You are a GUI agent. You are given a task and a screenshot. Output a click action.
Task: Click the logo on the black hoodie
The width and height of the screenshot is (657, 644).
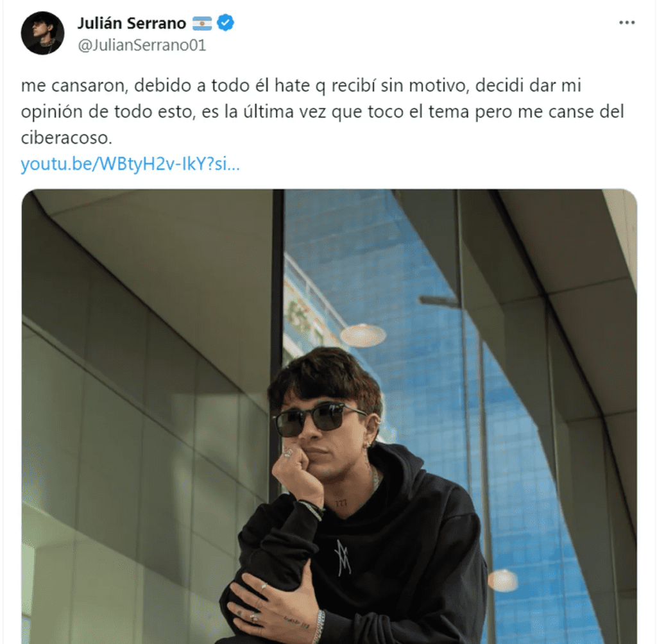click(x=343, y=557)
